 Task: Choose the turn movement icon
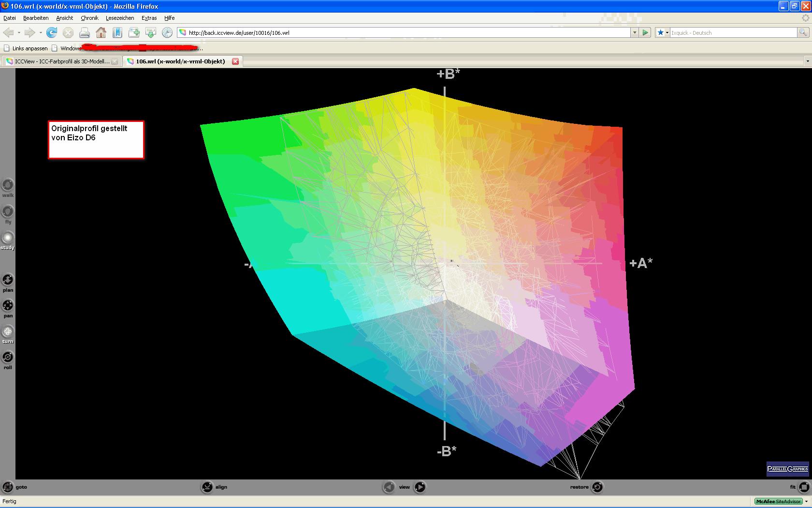coord(8,331)
